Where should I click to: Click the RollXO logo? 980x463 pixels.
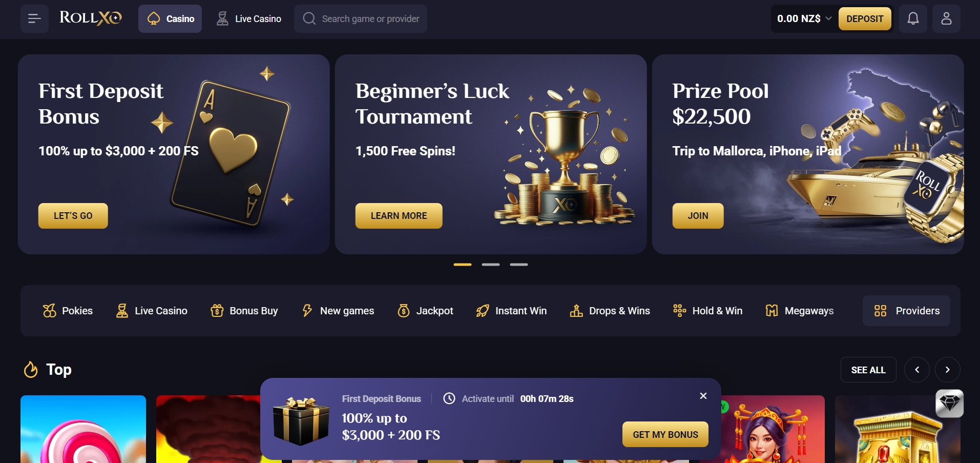tap(91, 18)
